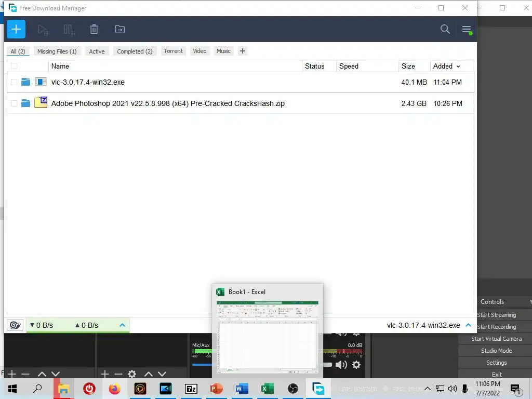Click the 2.43 GB size cell
The width and height of the screenshot is (532, 399).
click(414, 103)
